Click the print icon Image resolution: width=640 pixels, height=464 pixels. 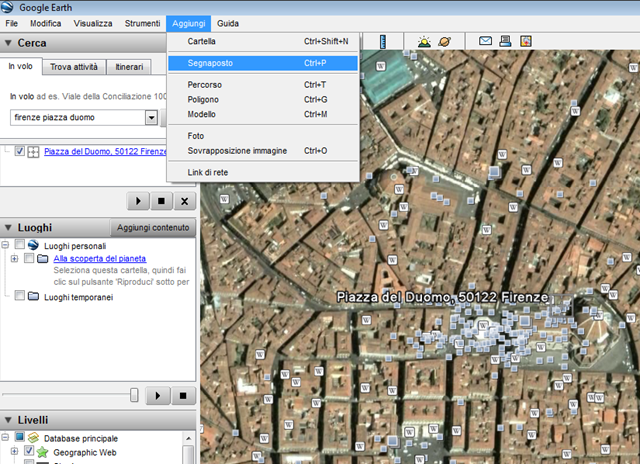click(x=505, y=41)
